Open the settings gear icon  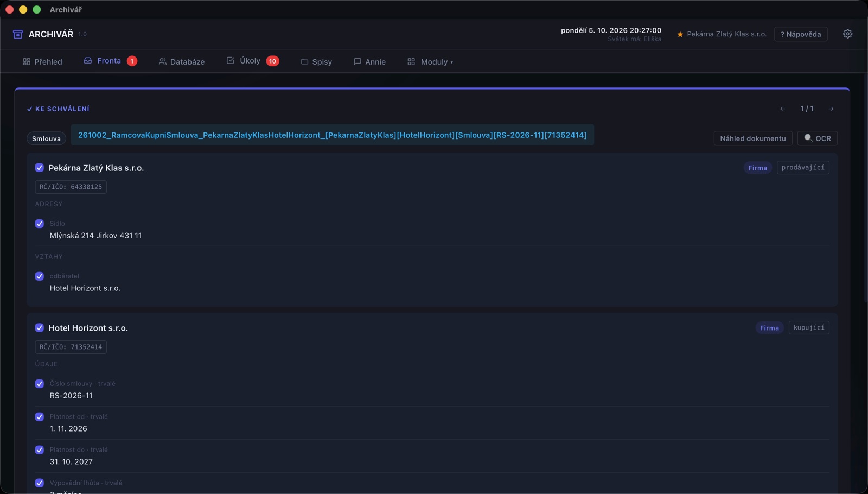pyautogui.click(x=847, y=34)
